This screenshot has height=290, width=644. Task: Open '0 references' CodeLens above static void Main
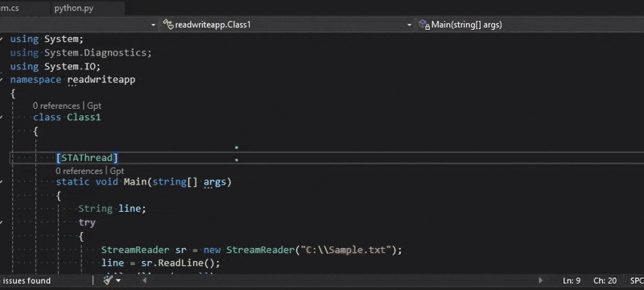point(79,171)
